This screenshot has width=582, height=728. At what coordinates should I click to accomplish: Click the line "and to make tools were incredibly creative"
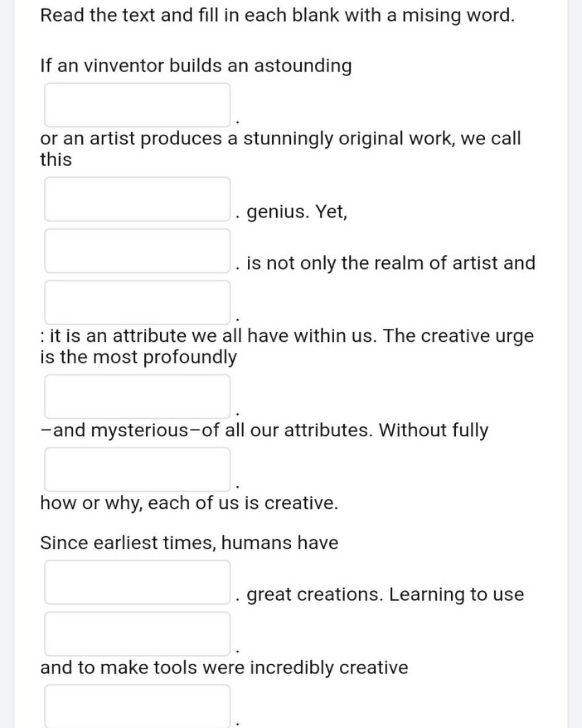coord(224,668)
